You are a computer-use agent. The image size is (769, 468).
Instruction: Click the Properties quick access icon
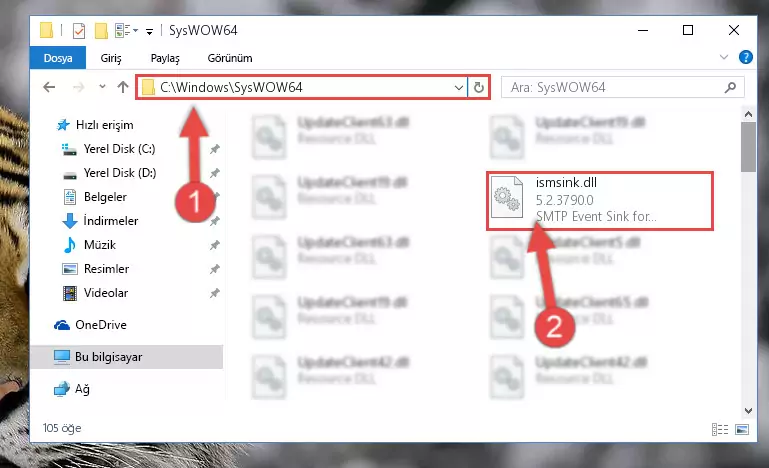pyautogui.click(x=78, y=30)
